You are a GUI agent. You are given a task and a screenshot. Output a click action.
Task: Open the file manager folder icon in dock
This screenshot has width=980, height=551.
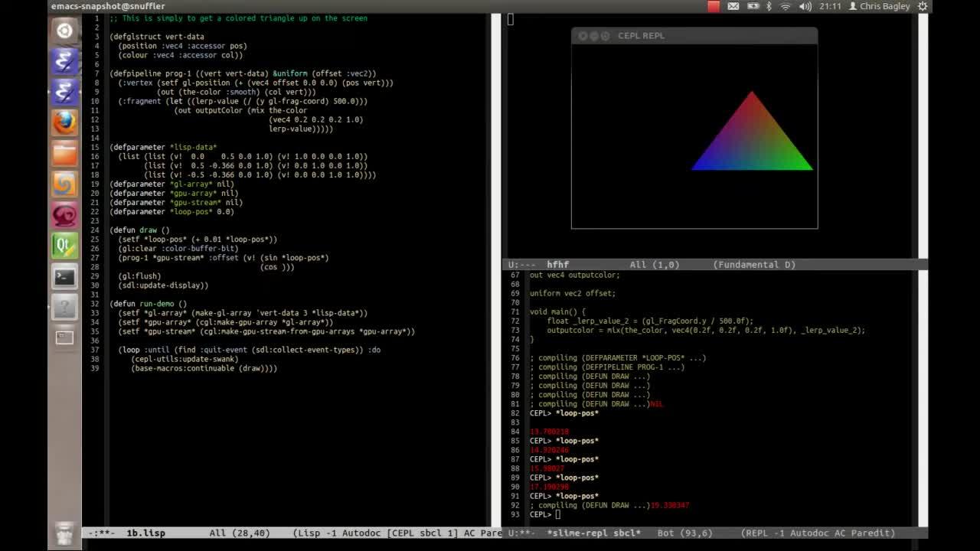[64, 153]
